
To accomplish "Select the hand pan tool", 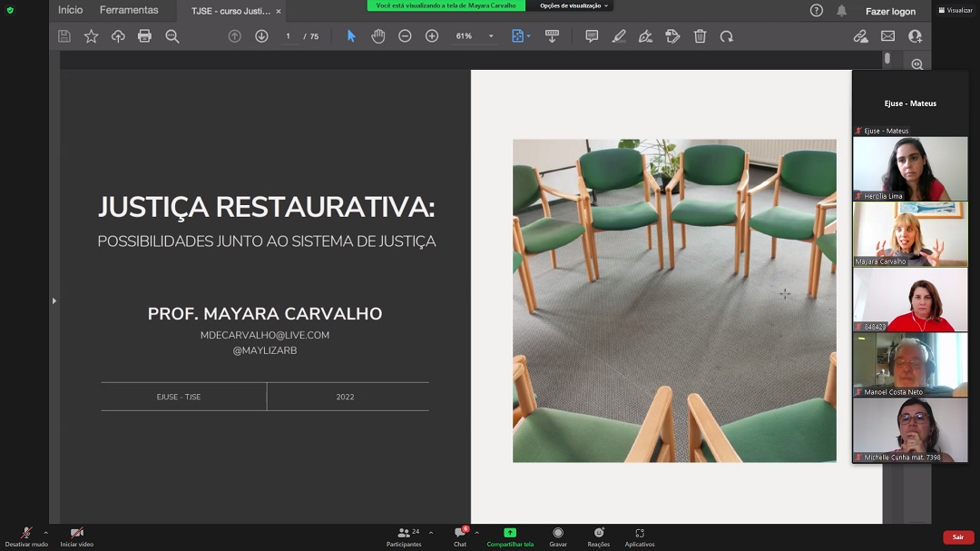I will click(x=378, y=36).
